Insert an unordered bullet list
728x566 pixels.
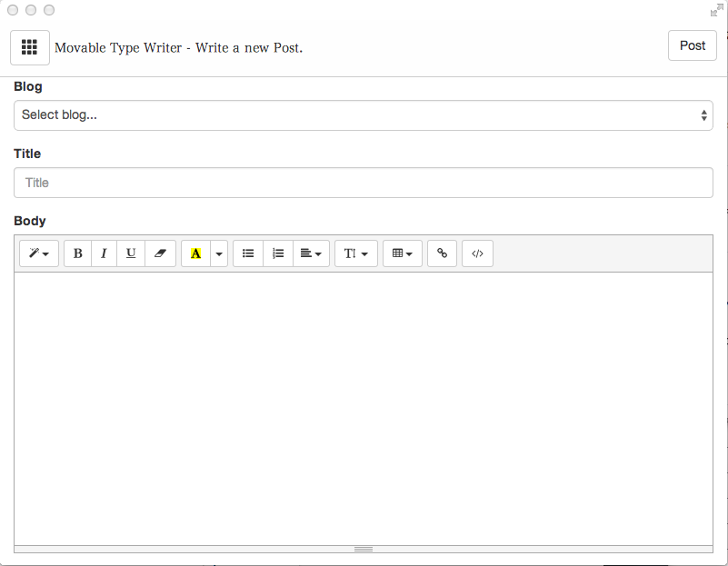pos(248,253)
